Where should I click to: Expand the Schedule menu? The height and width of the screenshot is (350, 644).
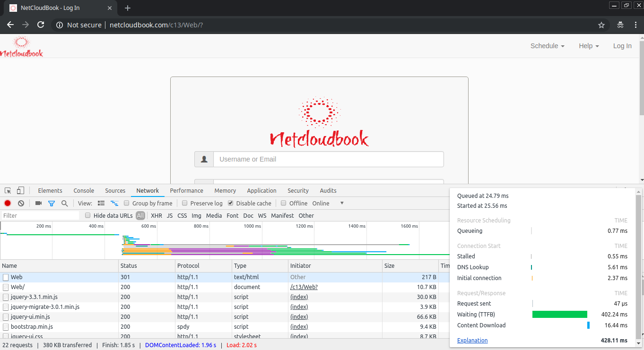547,46
